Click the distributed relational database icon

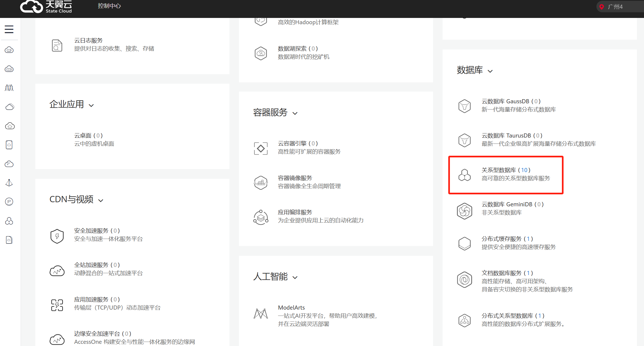(x=464, y=320)
